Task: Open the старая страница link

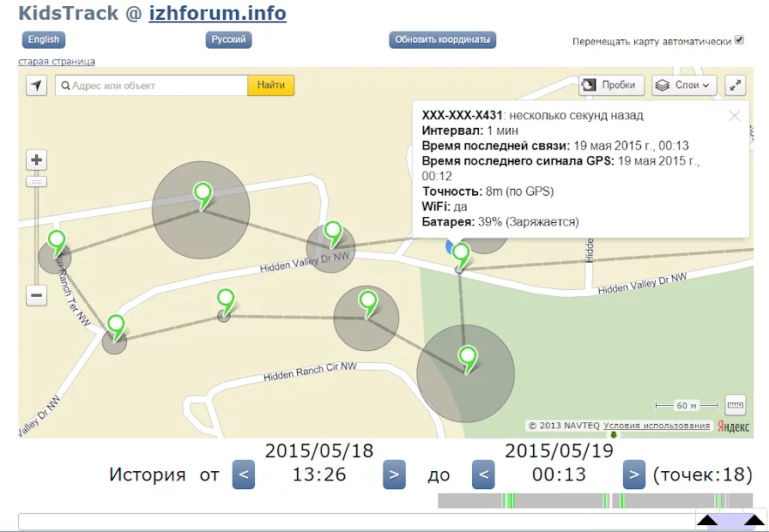Action: click(x=57, y=61)
